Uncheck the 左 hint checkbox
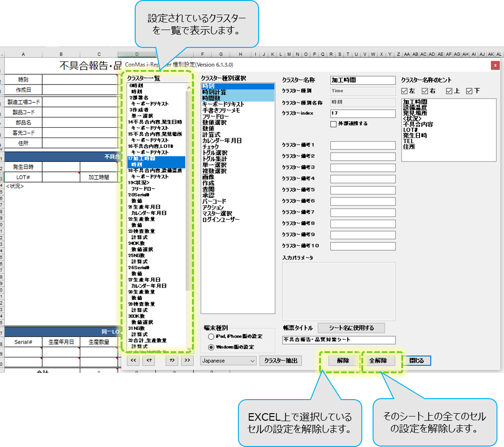This screenshot has height=447, width=504. pos(405,91)
